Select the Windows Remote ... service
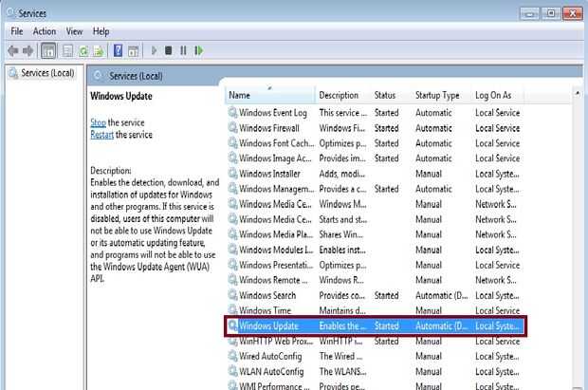The height and width of the screenshot is (390, 588). tap(376, 280)
